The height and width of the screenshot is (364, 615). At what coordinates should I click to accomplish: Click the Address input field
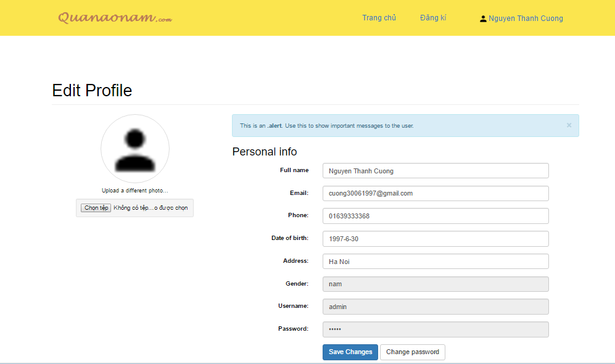tap(435, 262)
